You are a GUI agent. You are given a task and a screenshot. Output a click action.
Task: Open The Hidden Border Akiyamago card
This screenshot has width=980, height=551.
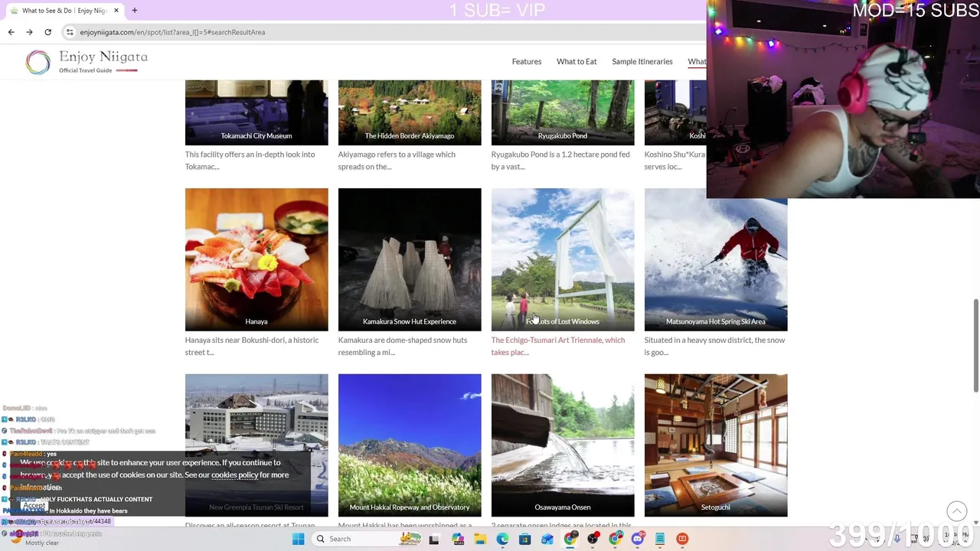(x=410, y=112)
